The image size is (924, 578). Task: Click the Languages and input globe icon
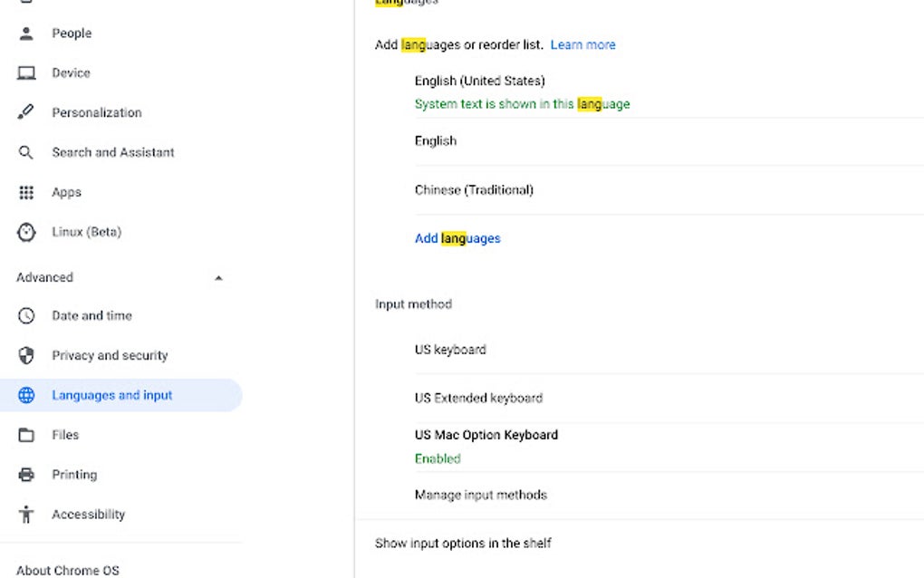26,395
